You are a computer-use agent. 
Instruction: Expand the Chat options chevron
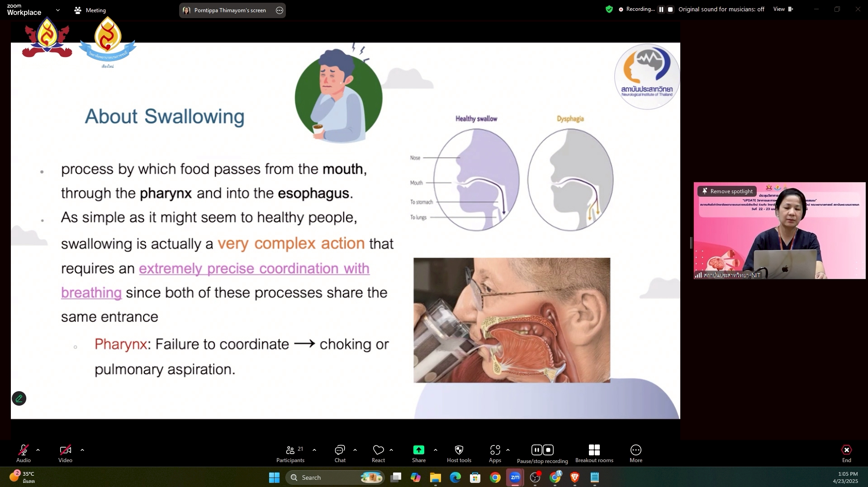click(x=355, y=450)
